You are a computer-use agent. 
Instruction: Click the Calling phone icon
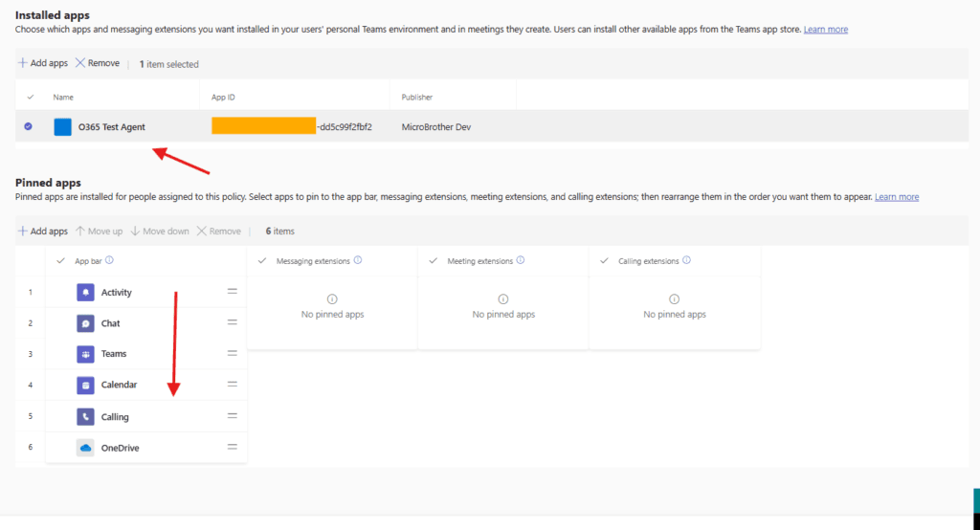click(x=85, y=417)
